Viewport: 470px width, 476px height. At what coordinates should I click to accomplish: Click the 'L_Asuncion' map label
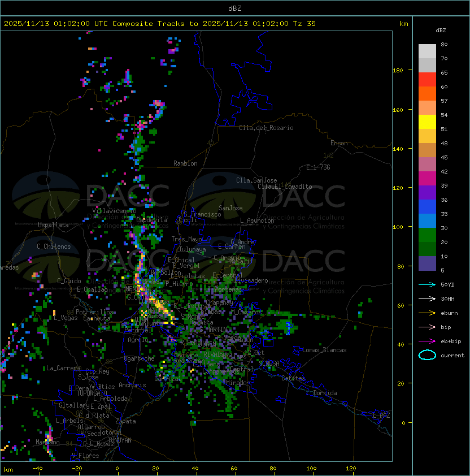[257, 220]
